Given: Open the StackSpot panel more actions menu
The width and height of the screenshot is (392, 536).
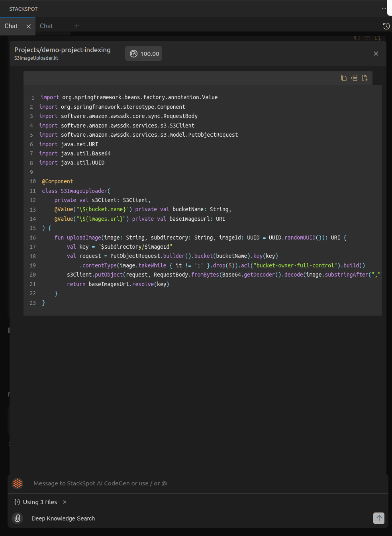Looking at the screenshot, I should [384, 8].
